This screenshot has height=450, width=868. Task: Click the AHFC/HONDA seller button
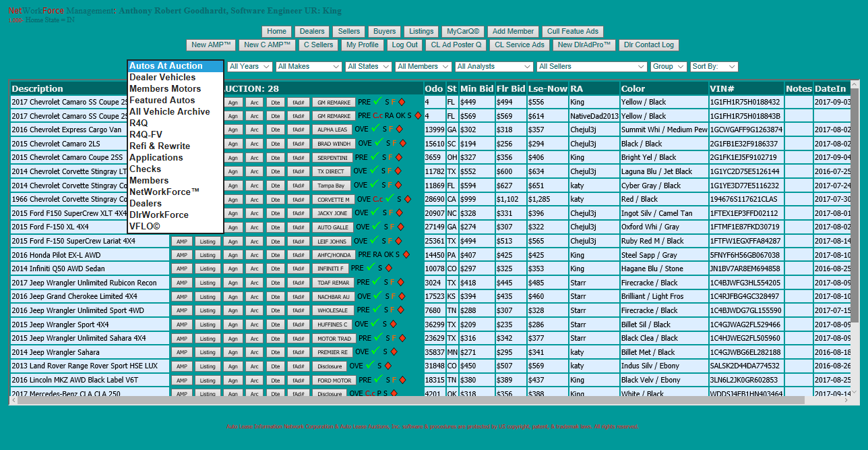click(333, 255)
